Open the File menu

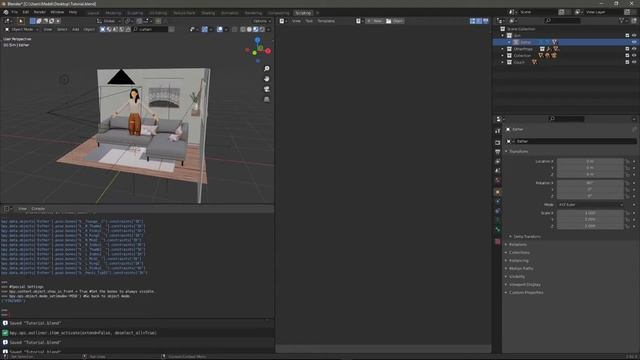point(15,12)
